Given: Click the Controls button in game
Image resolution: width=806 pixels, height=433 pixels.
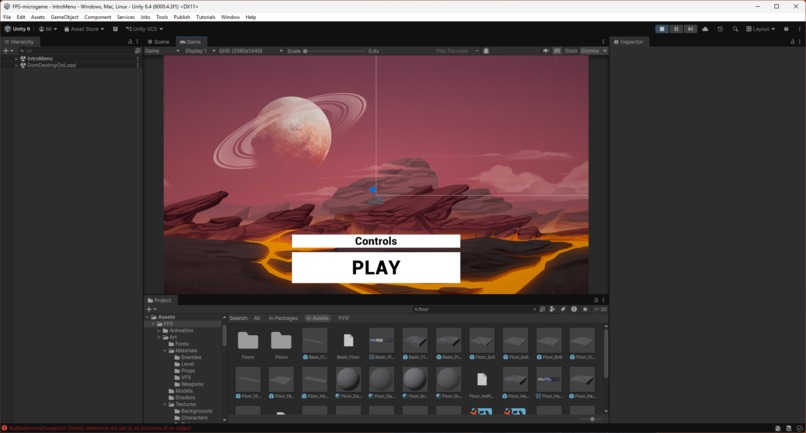Looking at the screenshot, I should [x=376, y=241].
